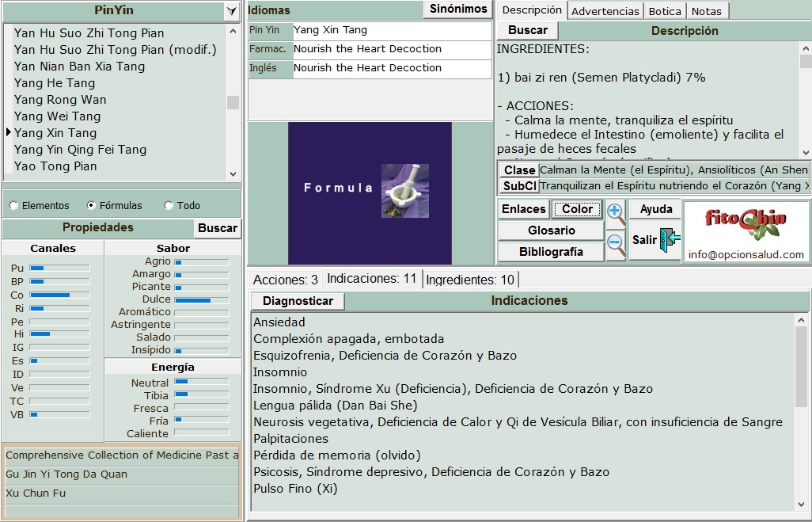Select Pérdida de memoria (olvido)

click(337, 455)
